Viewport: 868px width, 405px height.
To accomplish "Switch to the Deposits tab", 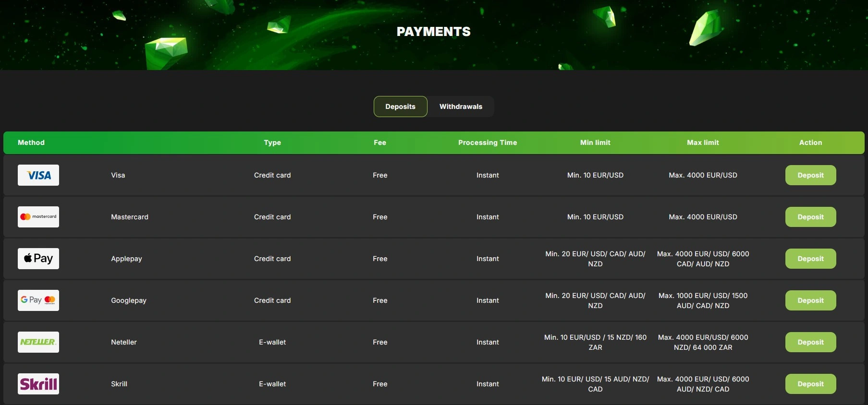I will [401, 107].
